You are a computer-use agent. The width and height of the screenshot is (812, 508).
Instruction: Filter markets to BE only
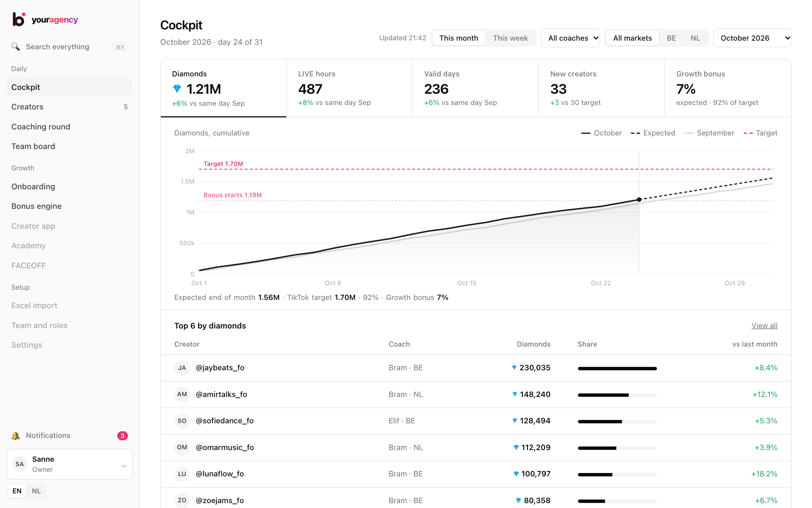click(x=671, y=38)
